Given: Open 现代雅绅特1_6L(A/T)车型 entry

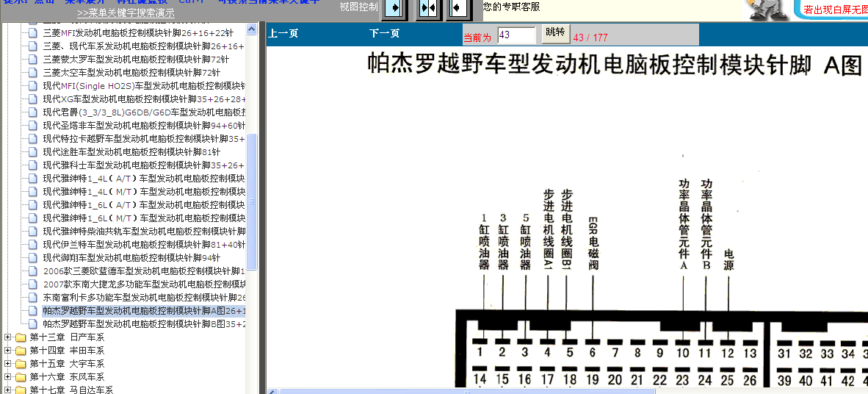Looking at the screenshot, I should pos(143,205).
